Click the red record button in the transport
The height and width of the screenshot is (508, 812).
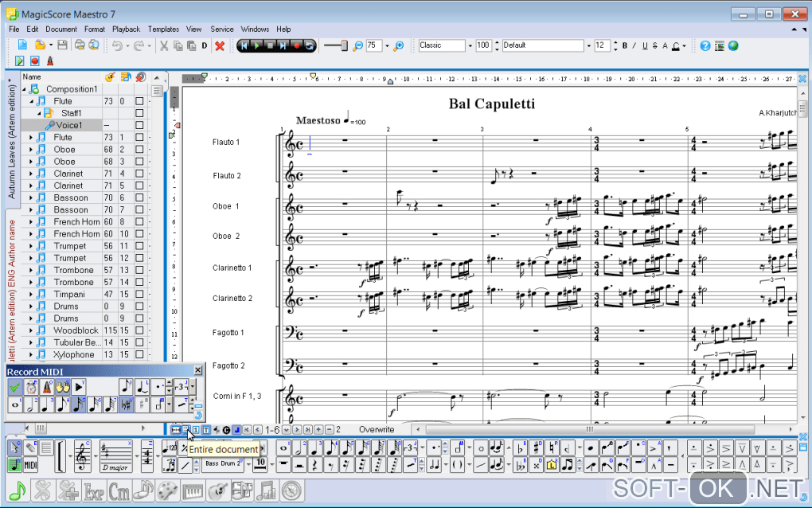pos(296,45)
